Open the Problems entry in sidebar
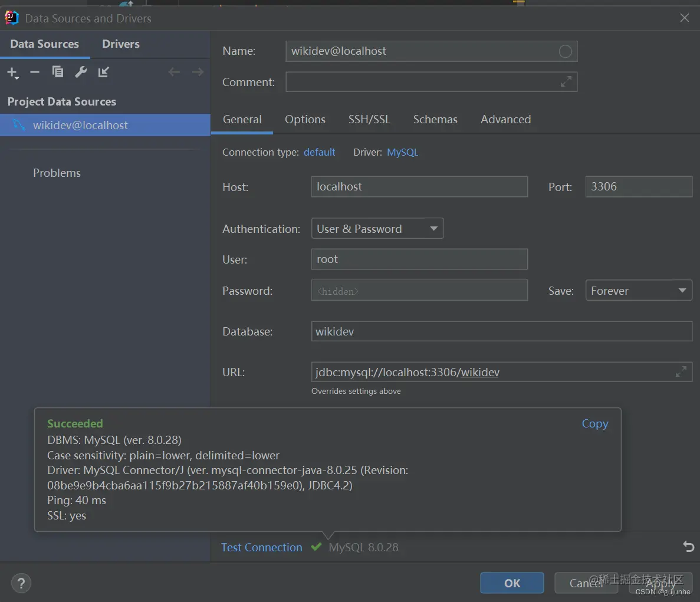 click(57, 173)
